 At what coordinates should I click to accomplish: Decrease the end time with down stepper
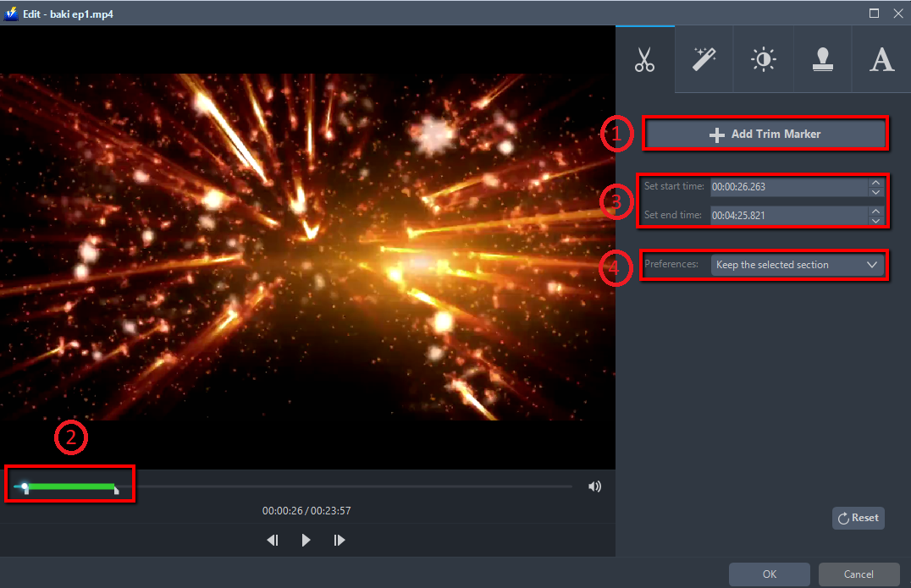pyautogui.click(x=875, y=220)
